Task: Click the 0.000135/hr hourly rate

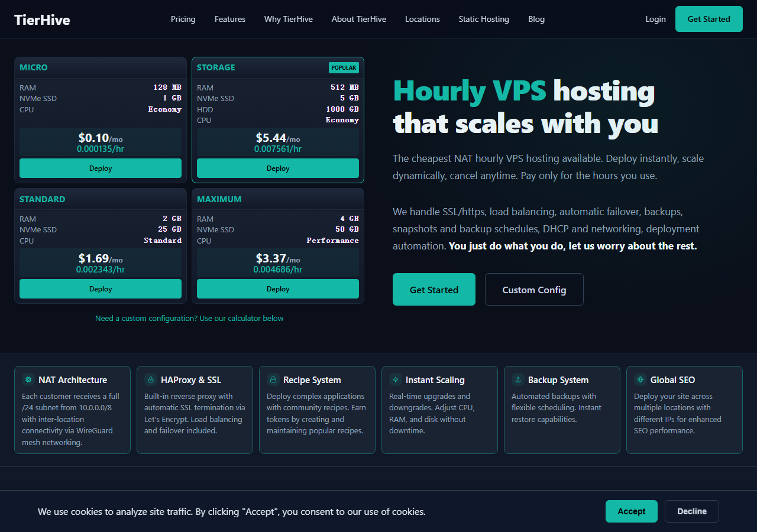Action: click(101, 149)
